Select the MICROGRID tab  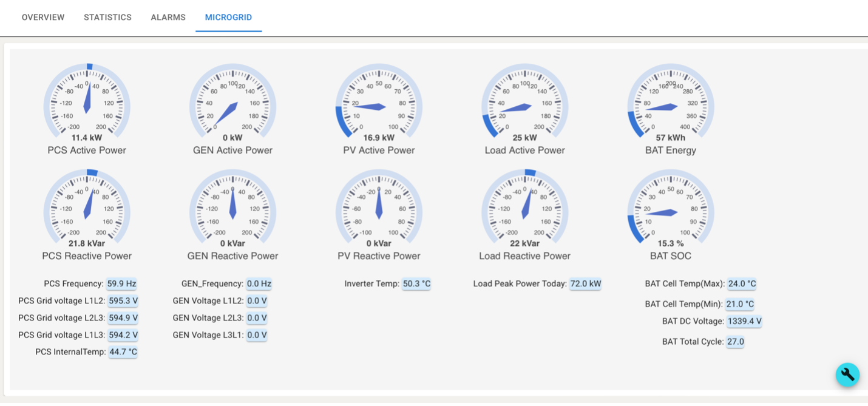(x=229, y=17)
